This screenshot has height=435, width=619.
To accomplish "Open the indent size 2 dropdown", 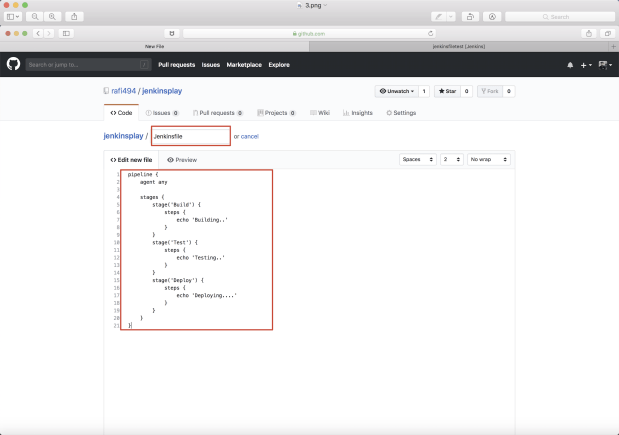I will (x=452, y=159).
